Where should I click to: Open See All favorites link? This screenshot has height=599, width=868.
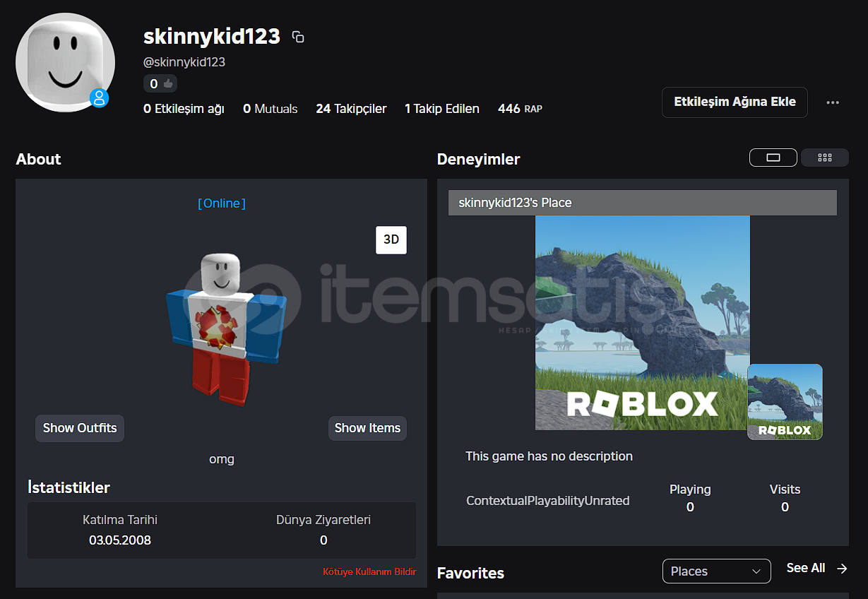coord(806,568)
